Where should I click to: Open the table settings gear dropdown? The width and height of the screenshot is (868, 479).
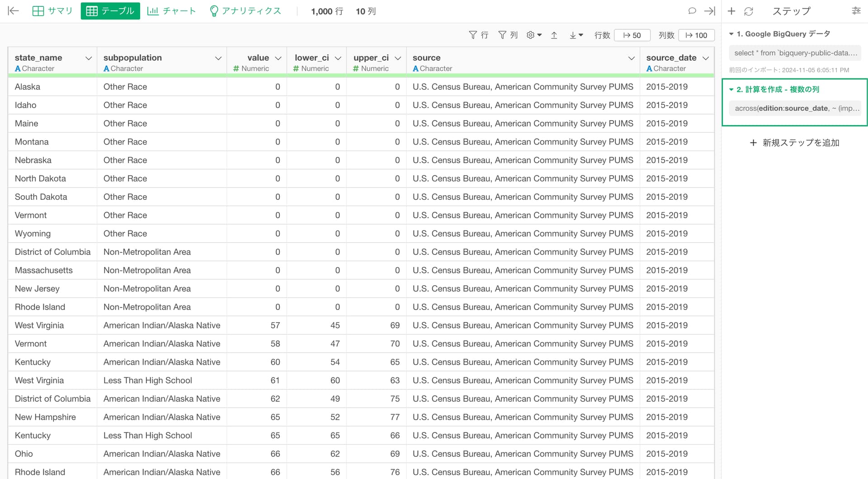pyautogui.click(x=534, y=35)
